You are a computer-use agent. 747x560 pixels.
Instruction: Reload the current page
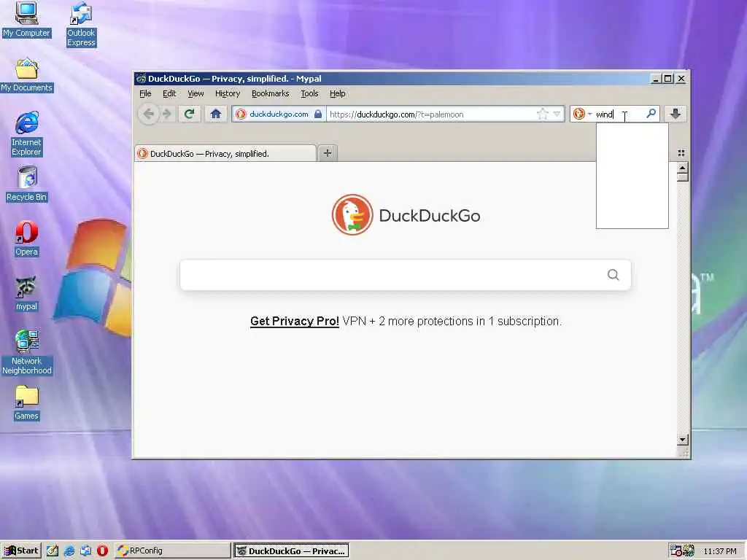(x=189, y=114)
